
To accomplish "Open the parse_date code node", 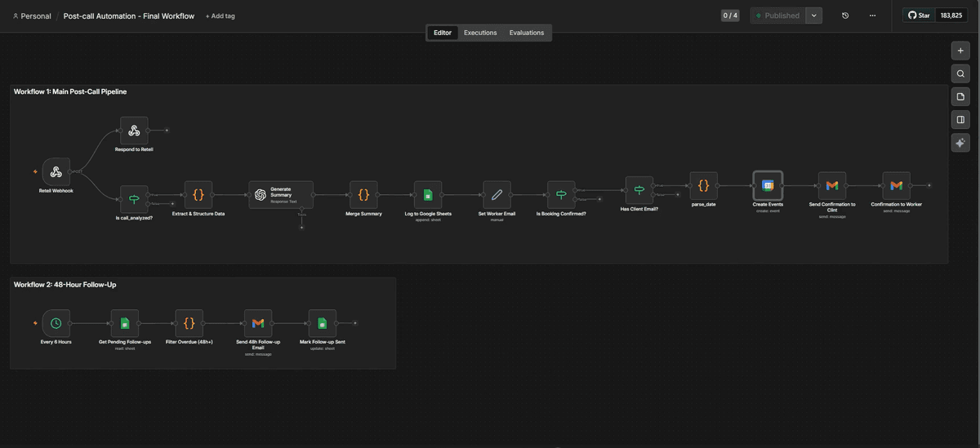I will pyautogui.click(x=703, y=185).
